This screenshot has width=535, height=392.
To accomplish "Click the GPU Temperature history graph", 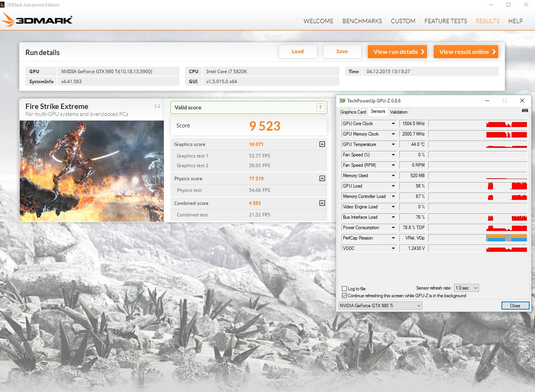I will 478,144.
